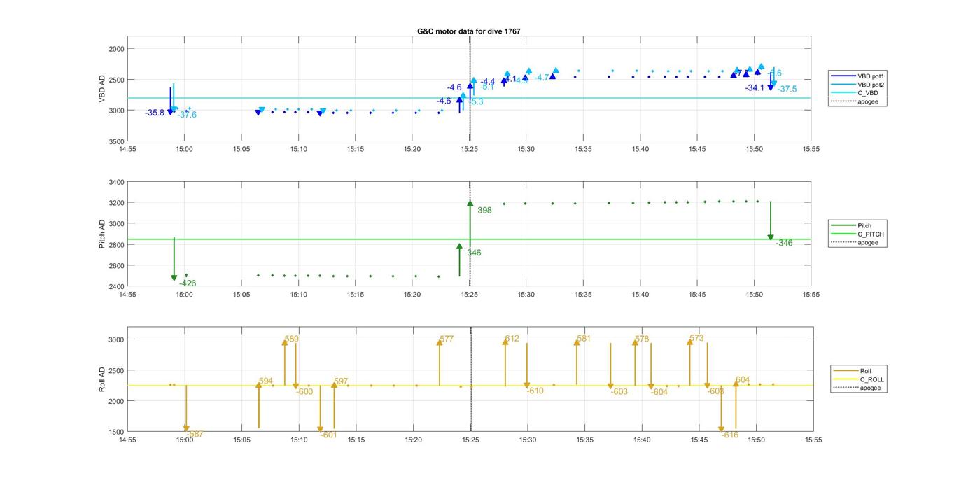The width and height of the screenshot is (980, 485).
Task: Click the '-604' roll data label
Action: [659, 392]
